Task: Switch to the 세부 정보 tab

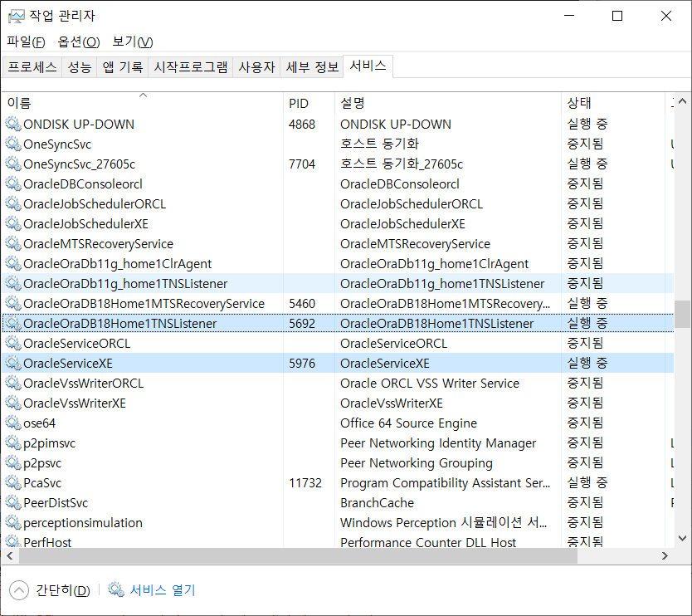Action: click(312, 66)
